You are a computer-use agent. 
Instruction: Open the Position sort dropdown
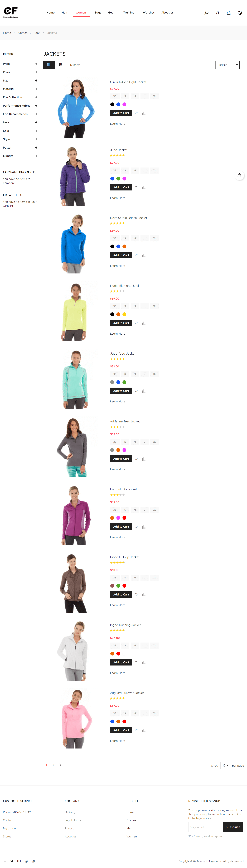pos(227,65)
